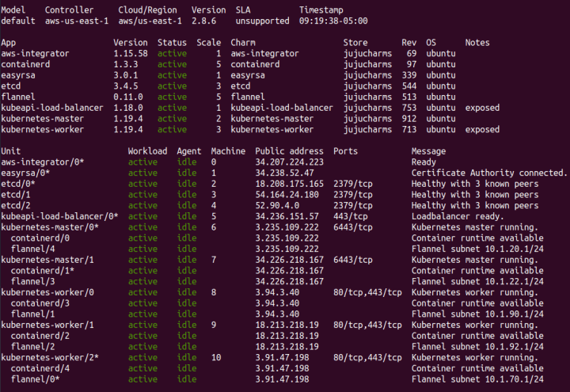Click the unit easyrsa/0*
The image size is (570, 392).
tap(25, 173)
